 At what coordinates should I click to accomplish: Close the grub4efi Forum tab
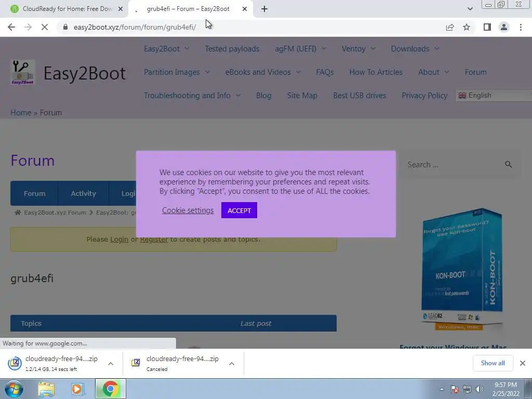pos(245,9)
